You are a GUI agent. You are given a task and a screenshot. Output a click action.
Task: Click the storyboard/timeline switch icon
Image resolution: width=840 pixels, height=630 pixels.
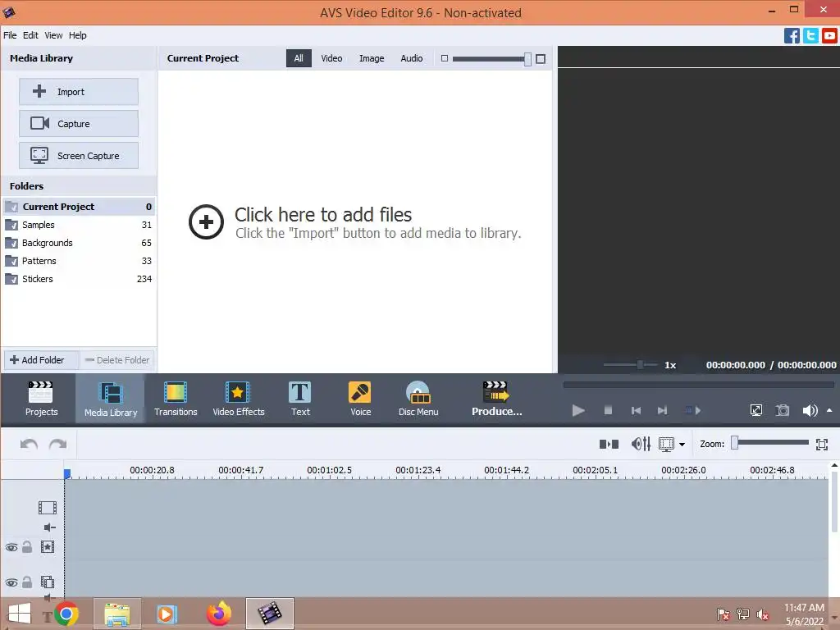609,444
